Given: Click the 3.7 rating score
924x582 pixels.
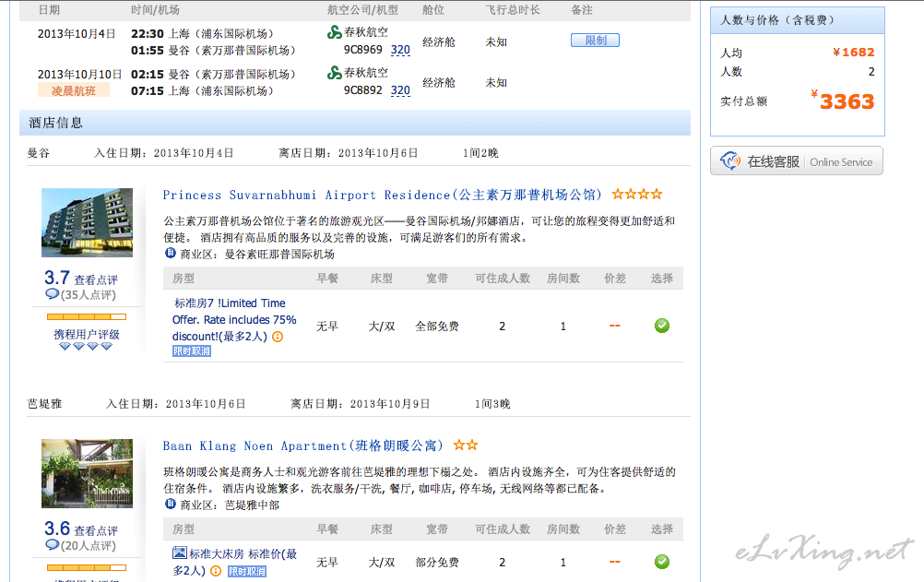Looking at the screenshot, I should [57, 278].
